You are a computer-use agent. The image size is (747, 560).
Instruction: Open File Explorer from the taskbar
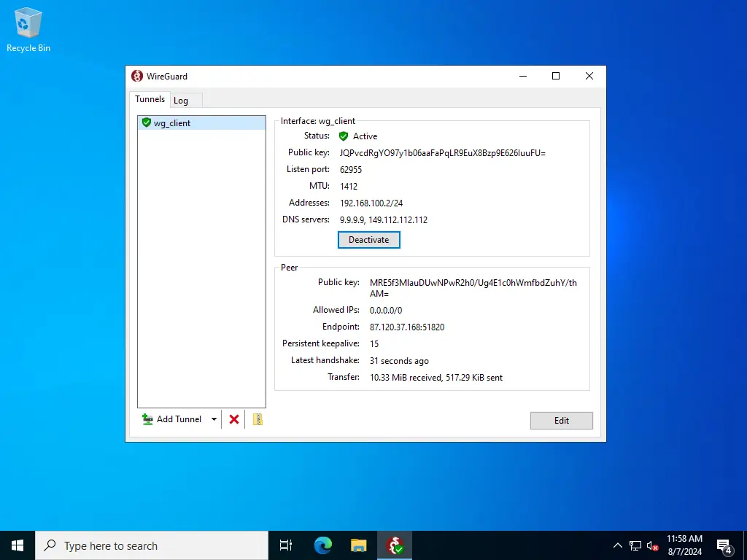coord(358,545)
